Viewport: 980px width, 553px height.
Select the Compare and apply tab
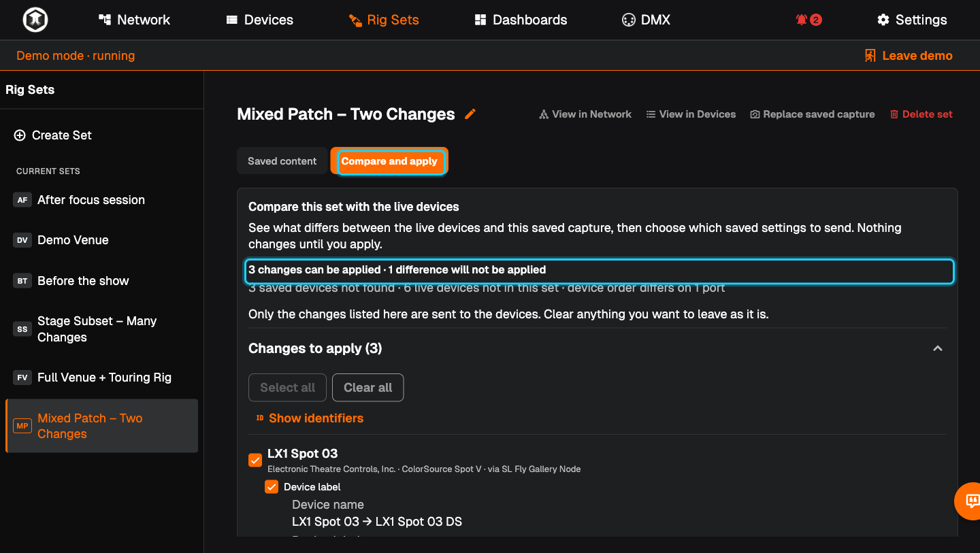(x=389, y=161)
